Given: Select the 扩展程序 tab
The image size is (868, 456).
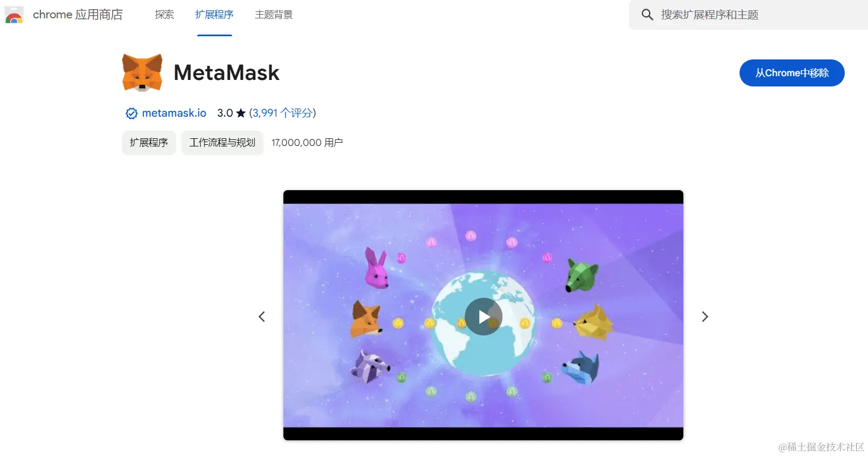Looking at the screenshot, I should click(214, 15).
